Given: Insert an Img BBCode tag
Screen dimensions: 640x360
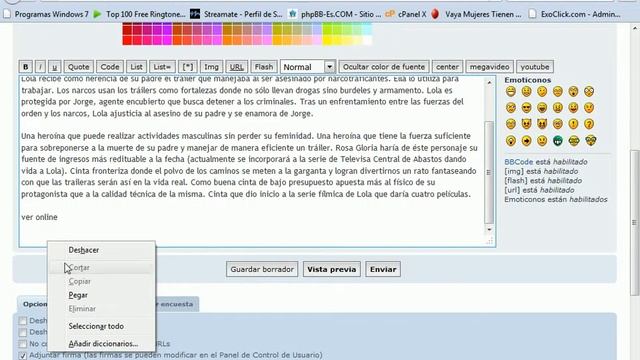Looking at the screenshot, I should (x=211, y=67).
